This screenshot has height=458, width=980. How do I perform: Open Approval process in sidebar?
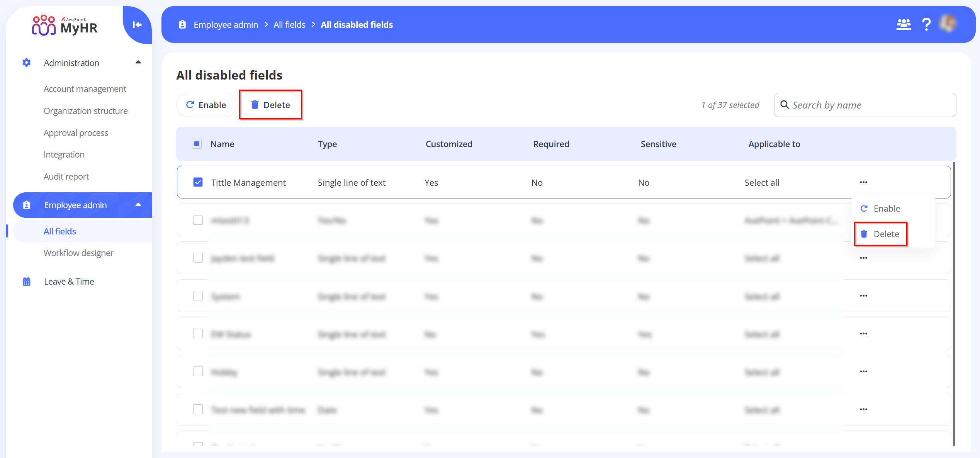76,133
